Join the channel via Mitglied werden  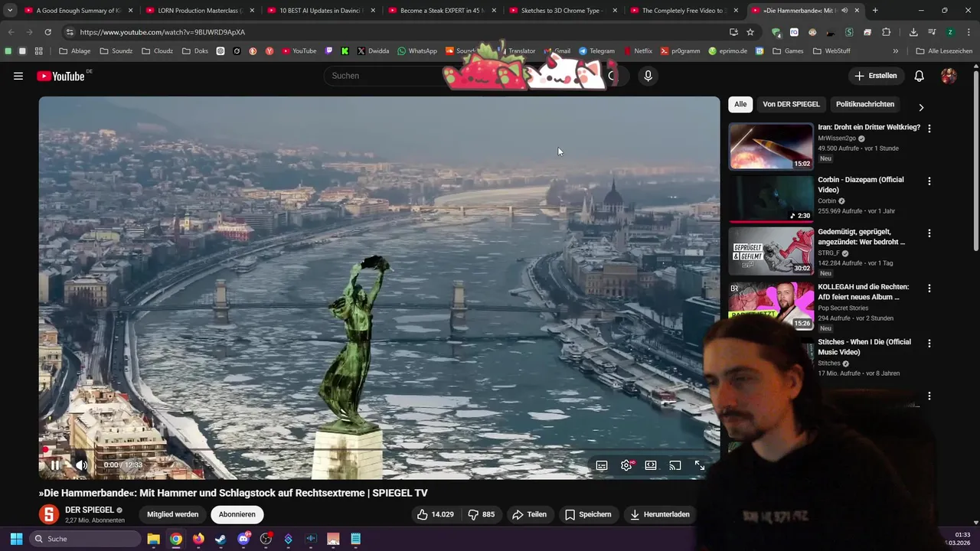[172, 514]
